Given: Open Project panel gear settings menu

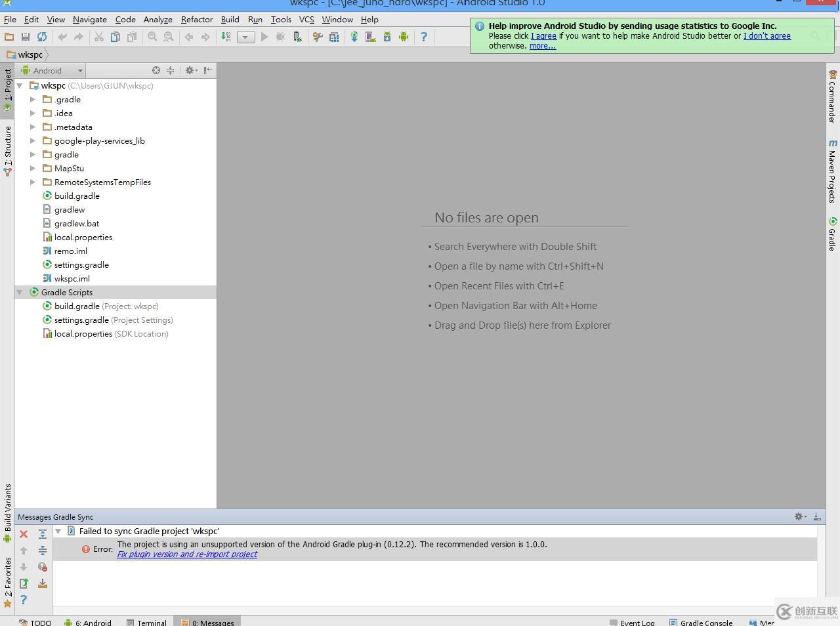Looking at the screenshot, I should click(x=190, y=70).
